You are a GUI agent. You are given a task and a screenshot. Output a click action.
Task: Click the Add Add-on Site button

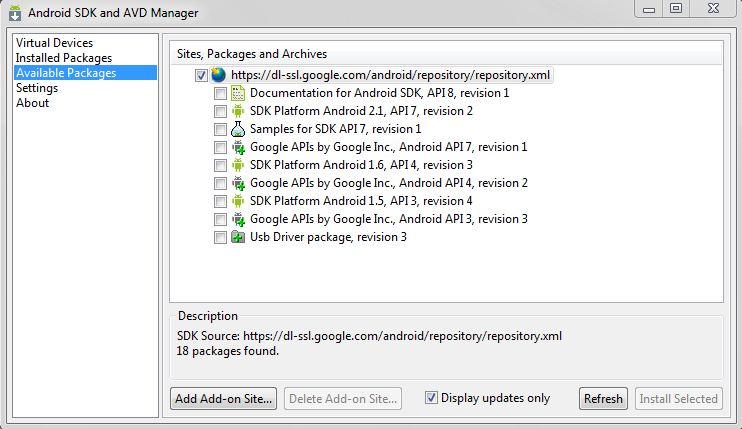[223, 399]
